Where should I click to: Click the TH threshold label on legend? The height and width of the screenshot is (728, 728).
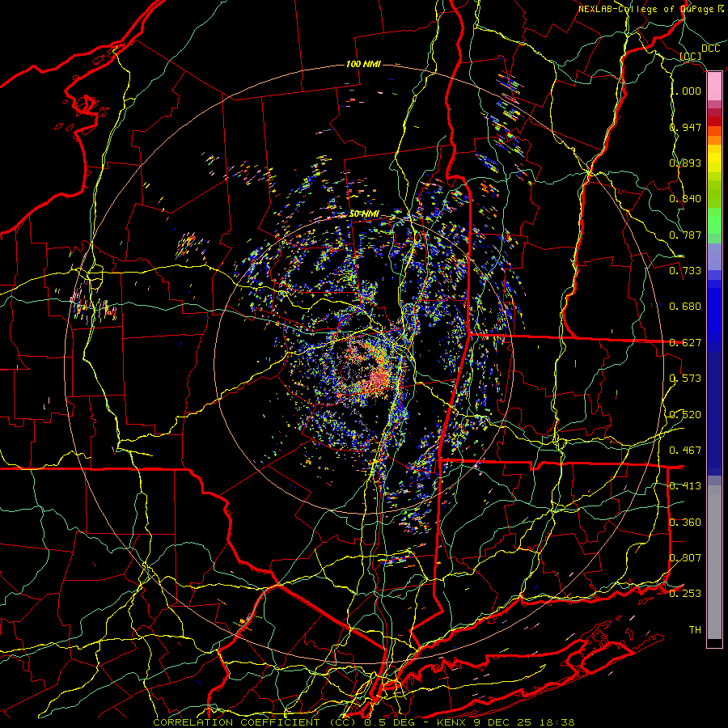coord(695,630)
